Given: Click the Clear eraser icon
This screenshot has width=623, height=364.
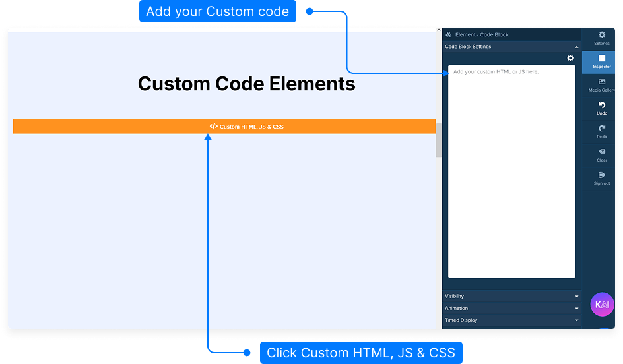Looking at the screenshot, I should click(x=601, y=152).
